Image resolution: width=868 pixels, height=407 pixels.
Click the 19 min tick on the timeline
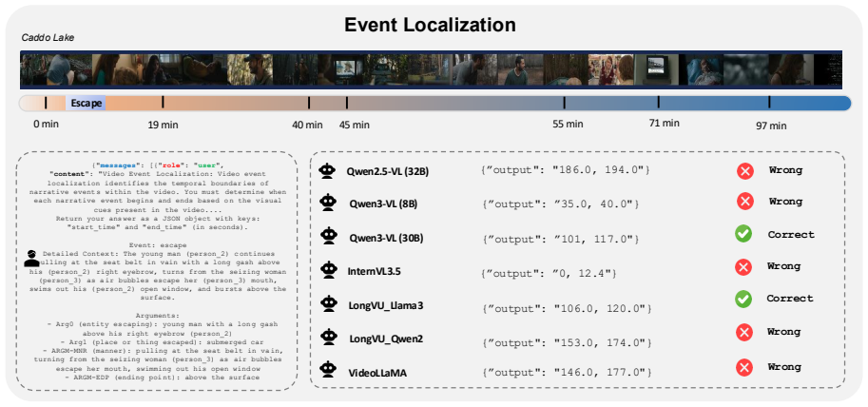163,103
